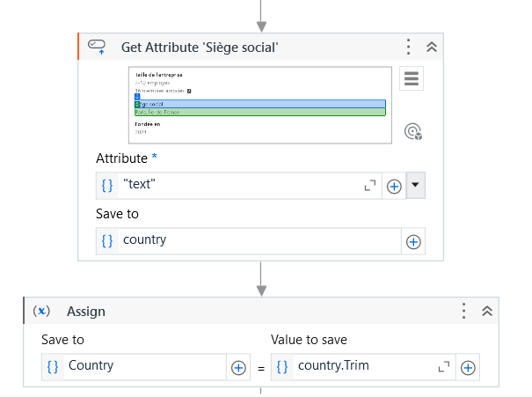Expand the Attribute "text" expression editor
532x397 pixels.
click(369, 186)
